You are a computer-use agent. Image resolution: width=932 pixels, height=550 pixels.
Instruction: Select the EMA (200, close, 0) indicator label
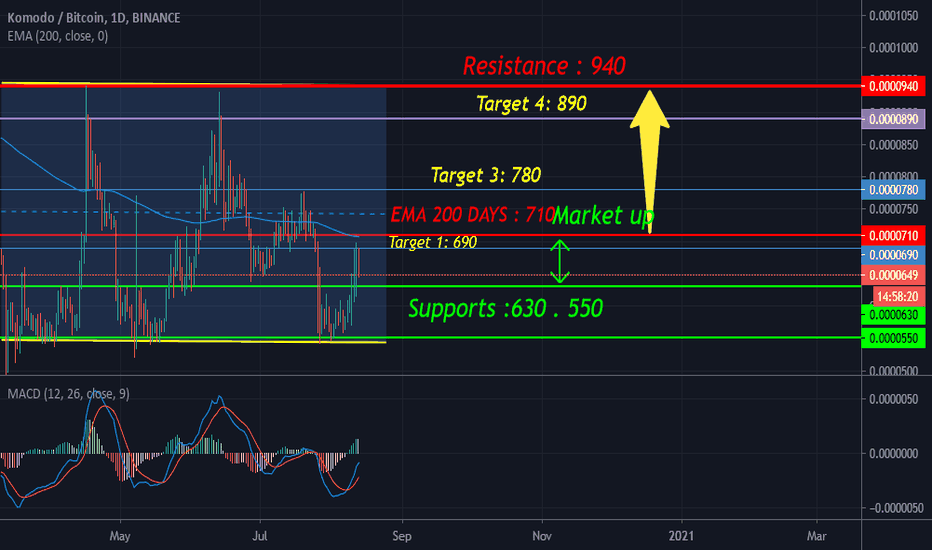pyautogui.click(x=58, y=36)
